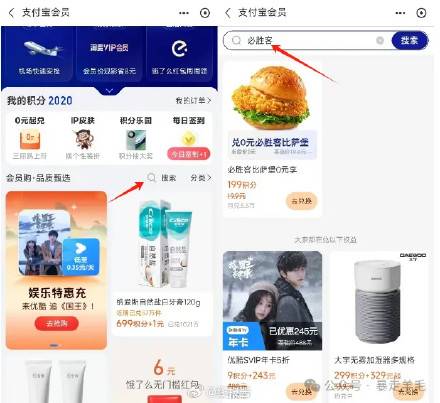Click the blue 搜索 button
The image size is (440, 403).
coord(409,40)
